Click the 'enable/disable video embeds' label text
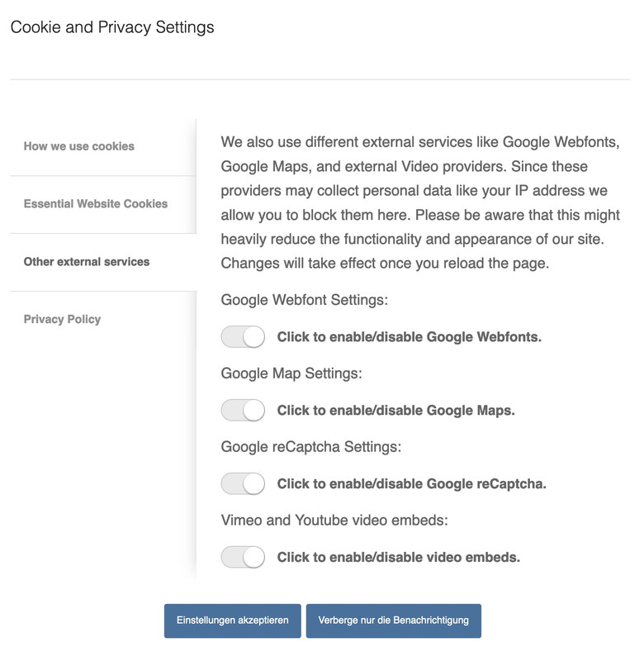The height and width of the screenshot is (661, 644). (x=399, y=557)
